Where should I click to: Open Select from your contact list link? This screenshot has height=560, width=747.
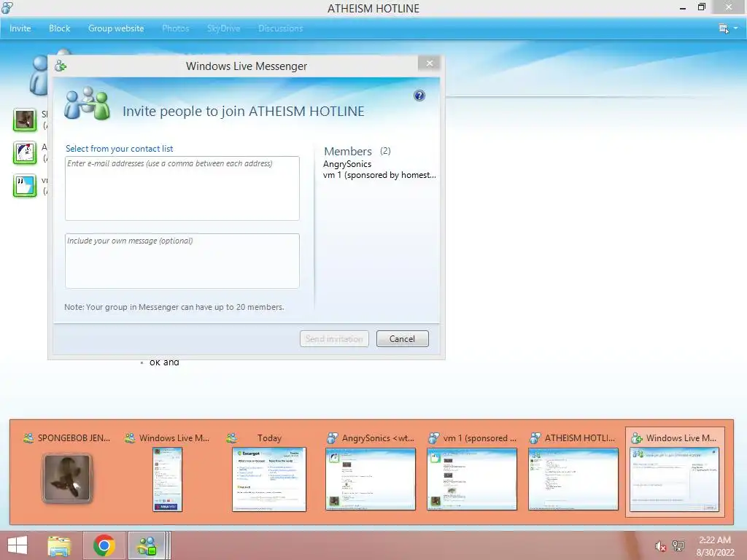pyautogui.click(x=119, y=149)
